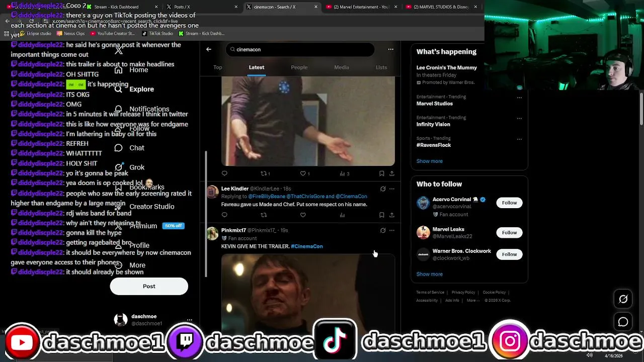Open the floating Grok drawer icon

(x=623, y=299)
